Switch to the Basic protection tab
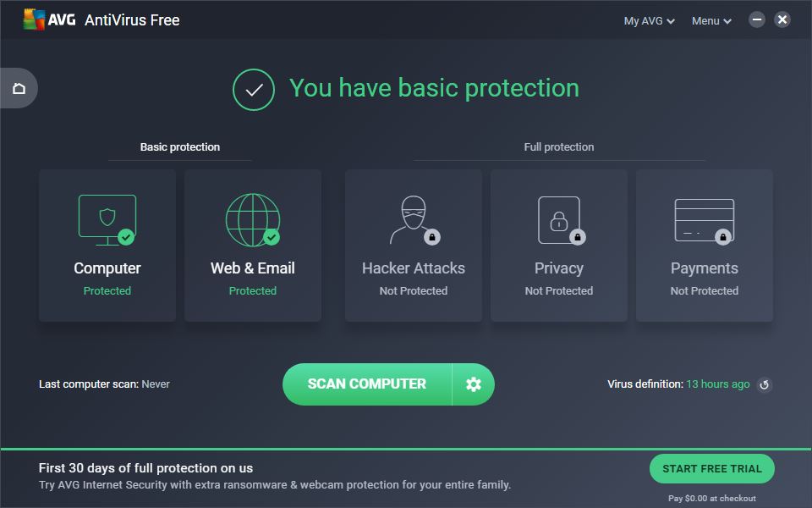The image size is (812, 508). tap(179, 146)
